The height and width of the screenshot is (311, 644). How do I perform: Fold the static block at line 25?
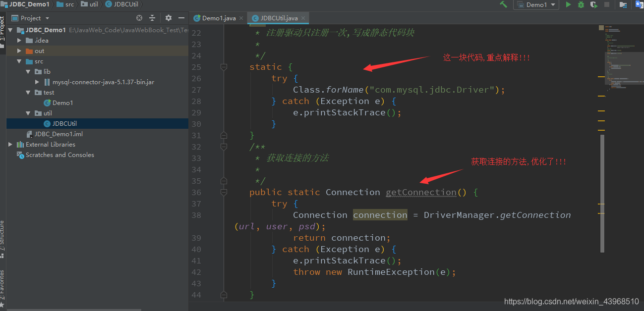pos(224,67)
